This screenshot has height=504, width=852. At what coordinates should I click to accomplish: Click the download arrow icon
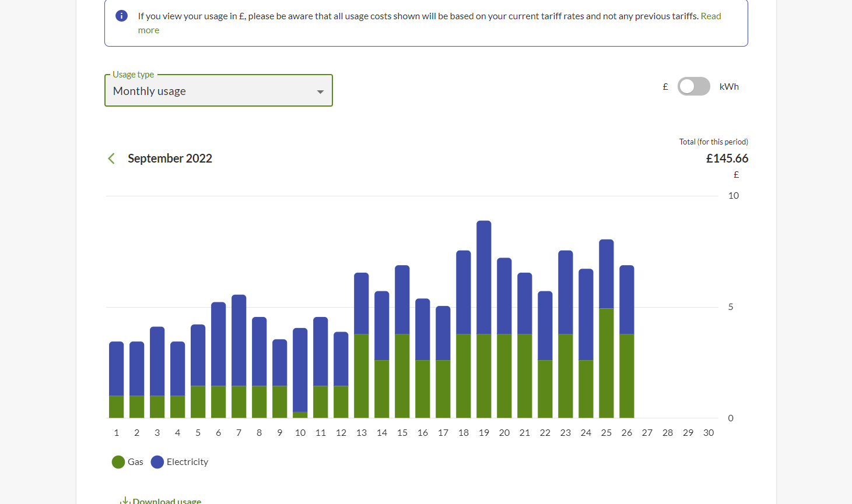[x=124, y=501]
